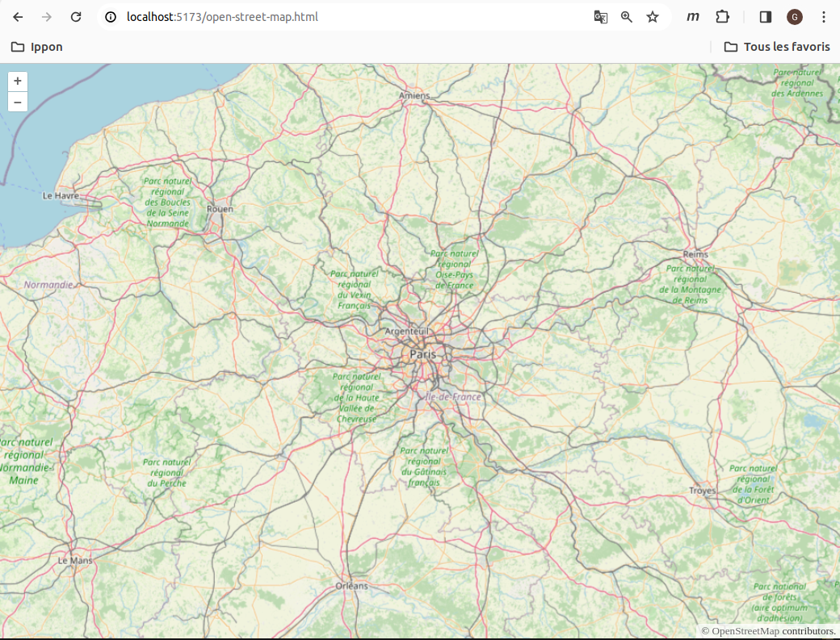Zoom in with the map "+" button
840x640 pixels.
17,81
